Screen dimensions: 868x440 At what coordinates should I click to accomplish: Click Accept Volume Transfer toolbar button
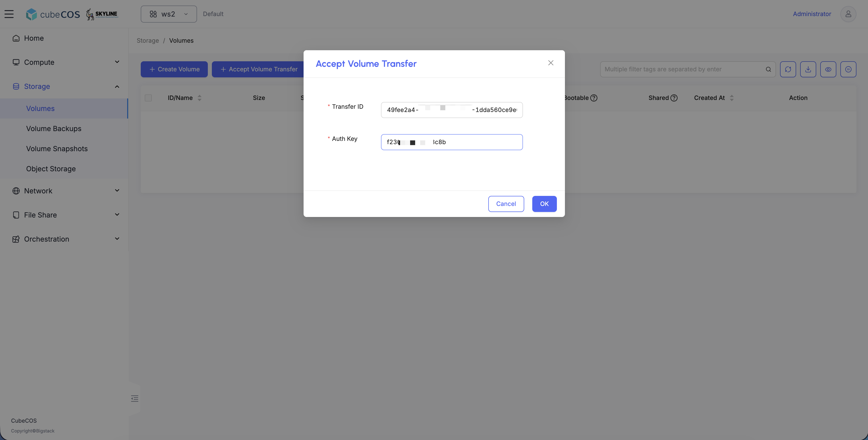click(258, 69)
